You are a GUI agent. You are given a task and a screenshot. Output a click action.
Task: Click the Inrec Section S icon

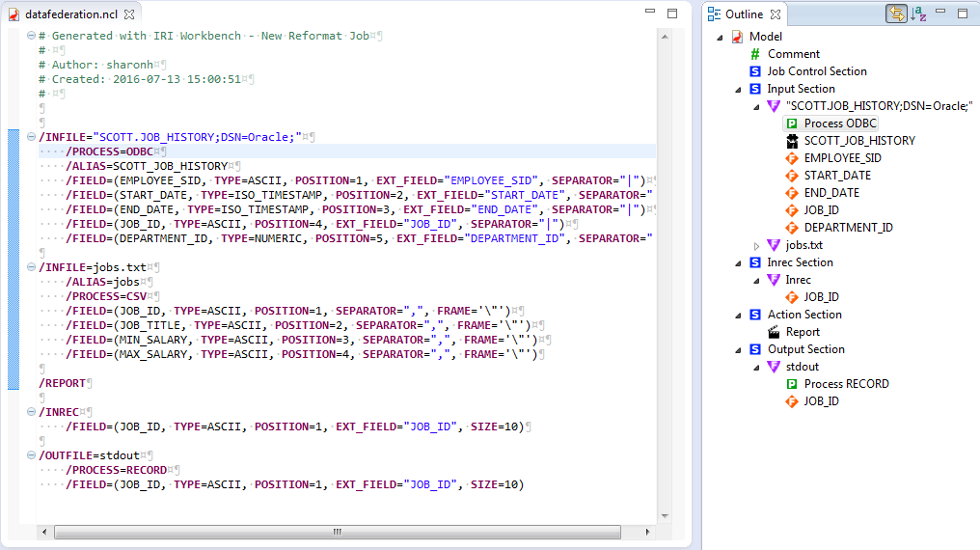click(x=755, y=262)
